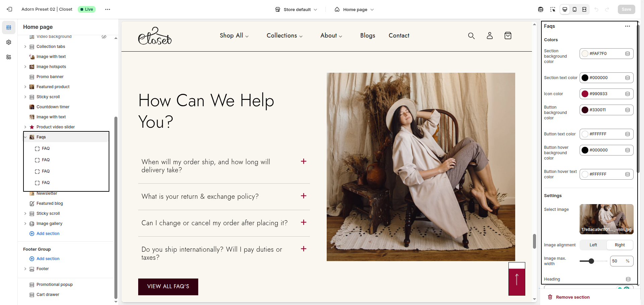Screen dimensions: 644x305
Task: Expand the Featured product section
Action: 25,87
